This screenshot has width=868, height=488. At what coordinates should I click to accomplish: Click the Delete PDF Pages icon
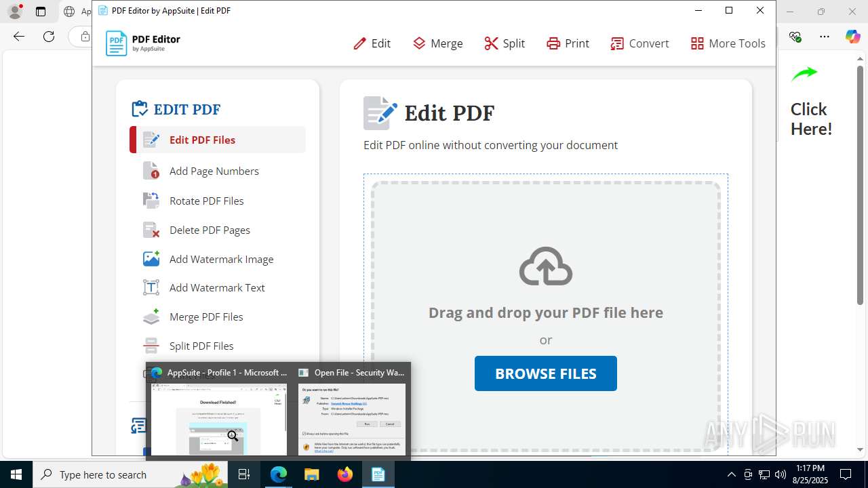click(x=151, y=230)
